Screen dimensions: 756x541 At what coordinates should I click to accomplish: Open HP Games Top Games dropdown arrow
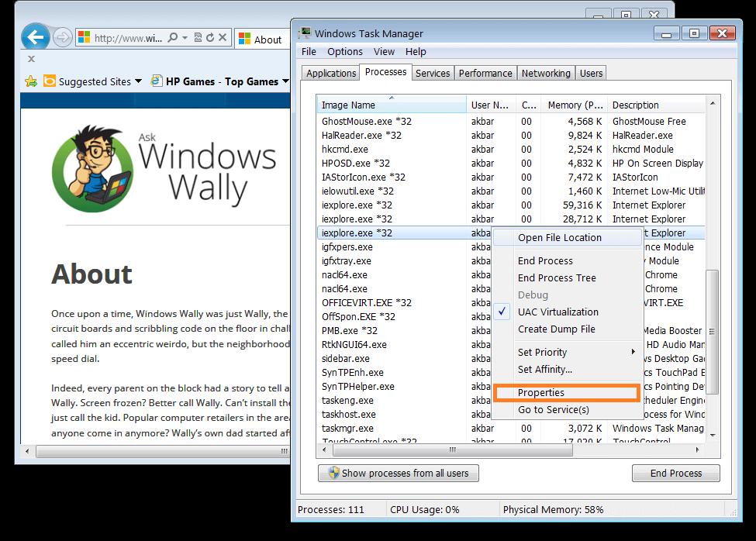tap(285, 81)
